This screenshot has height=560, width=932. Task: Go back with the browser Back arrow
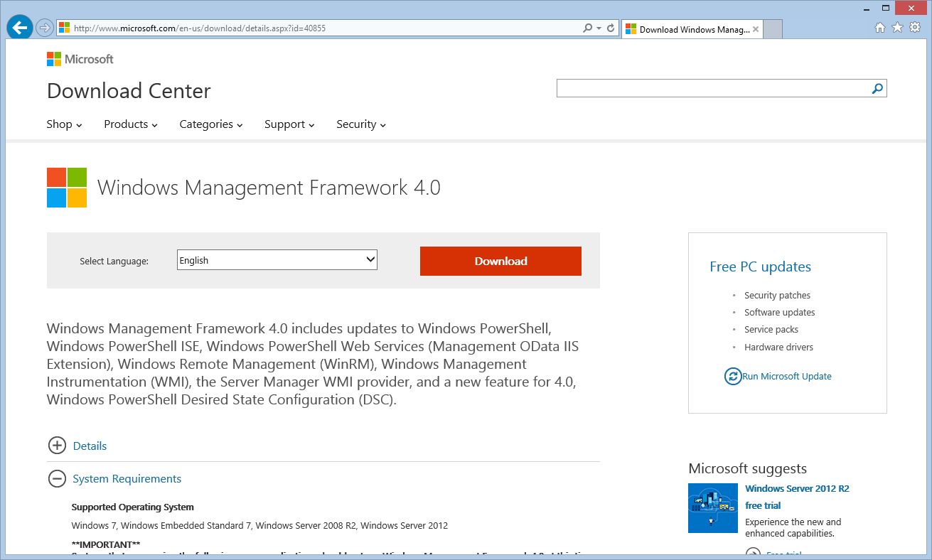pyautogui.click(x=20, y=28)
